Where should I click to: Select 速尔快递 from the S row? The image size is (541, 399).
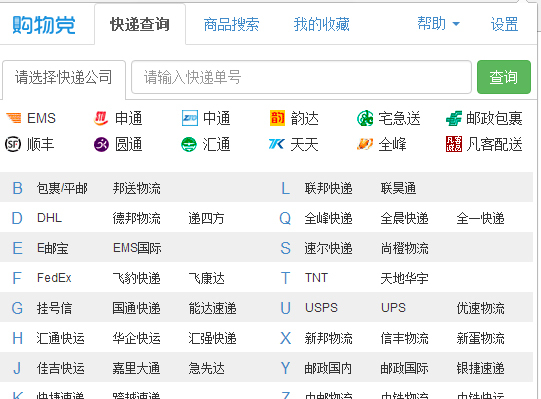[x=328, y=248]
